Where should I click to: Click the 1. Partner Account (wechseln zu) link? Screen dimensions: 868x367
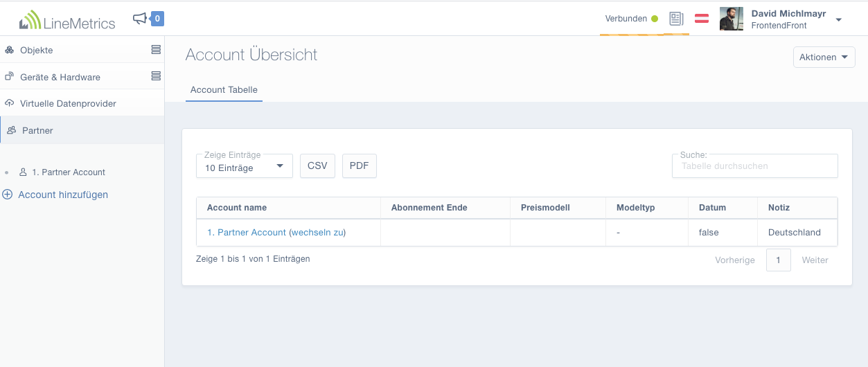[276, 233]
